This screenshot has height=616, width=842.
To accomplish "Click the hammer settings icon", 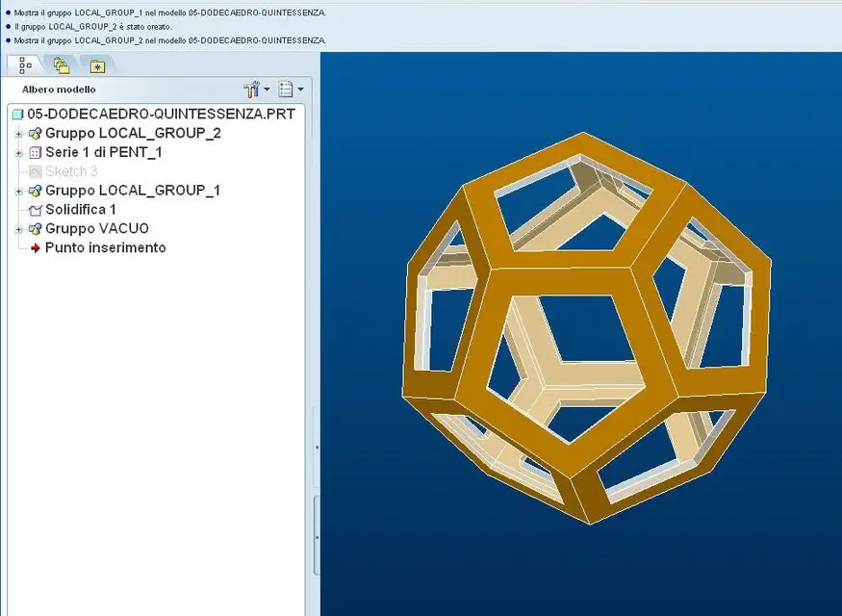I will coord(251,90).
